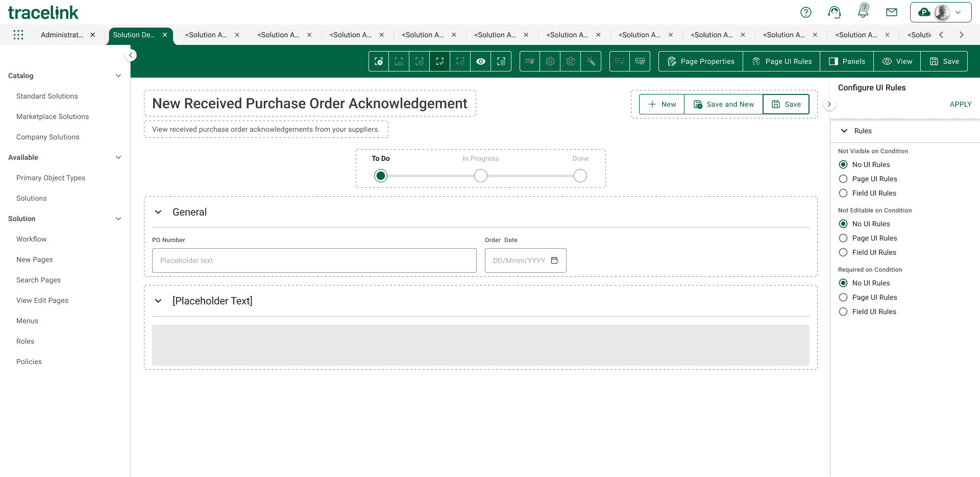Select the Done step circle
This screenshot has width=980, height=477.
(x=580, y=176)
